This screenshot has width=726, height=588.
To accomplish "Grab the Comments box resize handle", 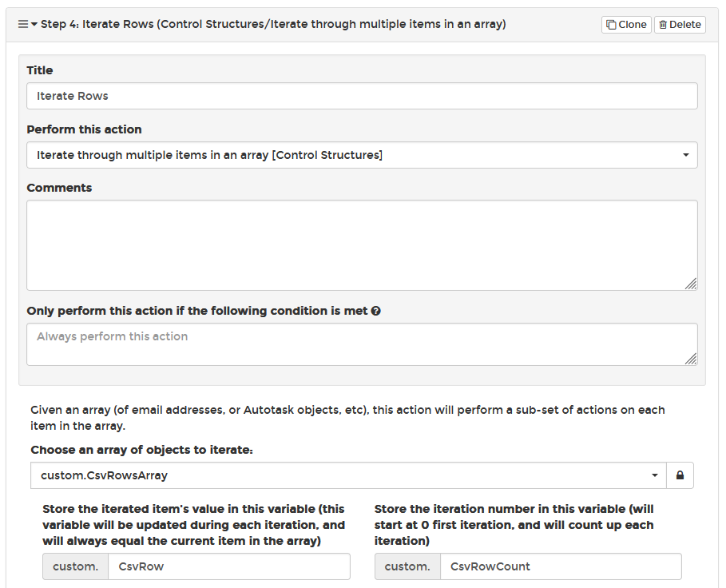I will [691, 284].
